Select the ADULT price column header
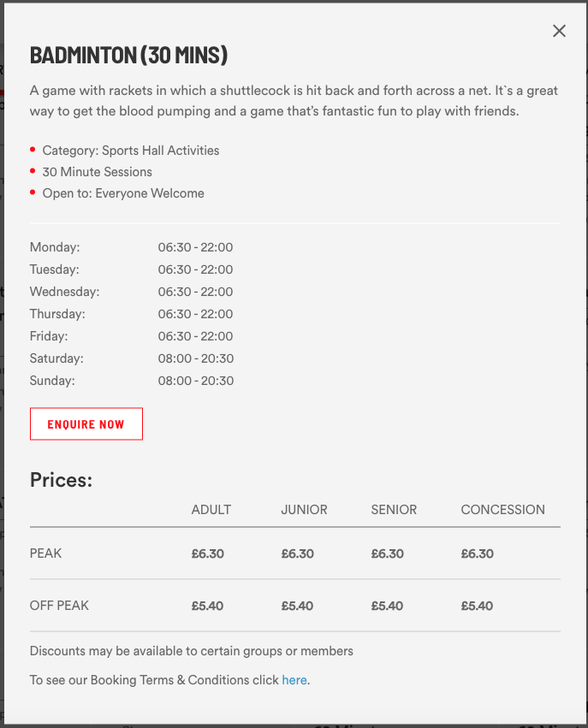588x728 pixels. [211, 509]
